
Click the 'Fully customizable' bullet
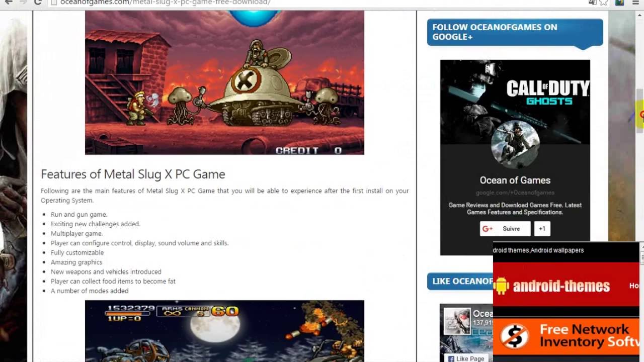[77, 253]
